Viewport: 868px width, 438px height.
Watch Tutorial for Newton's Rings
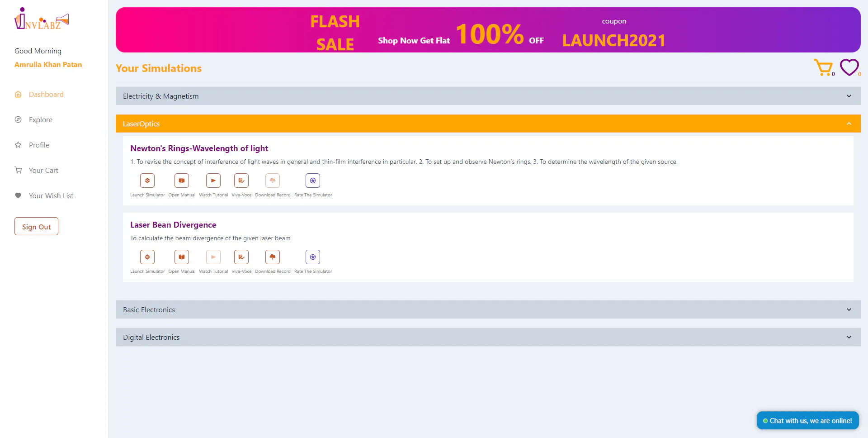click(213, 181)
